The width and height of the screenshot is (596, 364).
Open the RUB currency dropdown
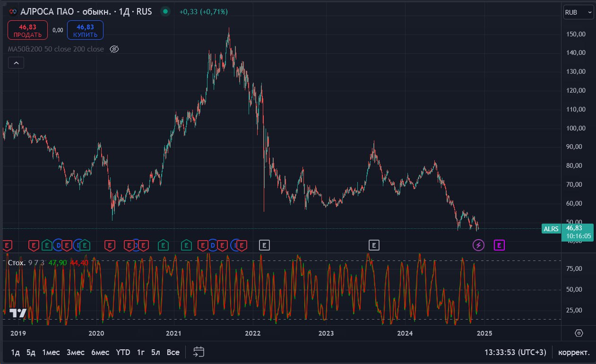579,13
